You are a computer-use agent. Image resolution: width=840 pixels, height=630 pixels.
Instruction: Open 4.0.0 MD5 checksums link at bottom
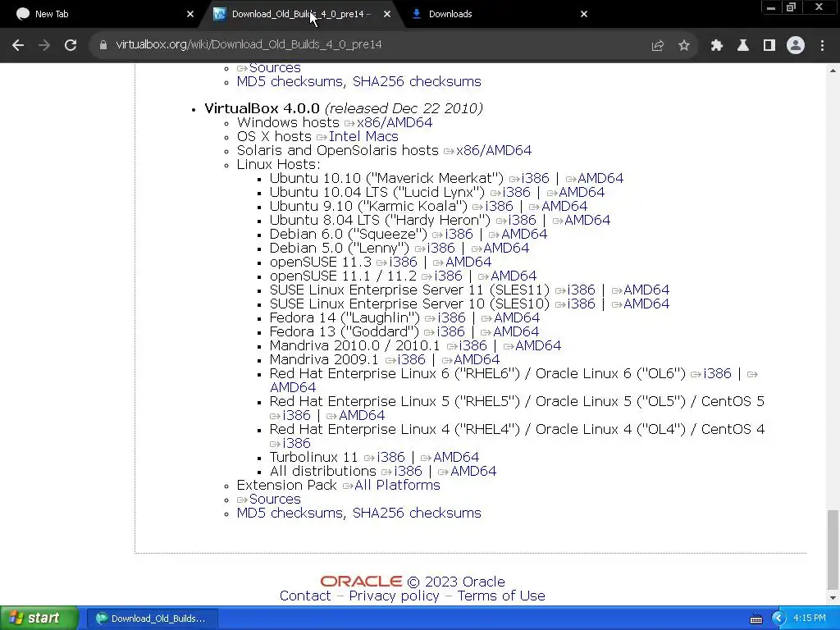(x=291, y=513)
